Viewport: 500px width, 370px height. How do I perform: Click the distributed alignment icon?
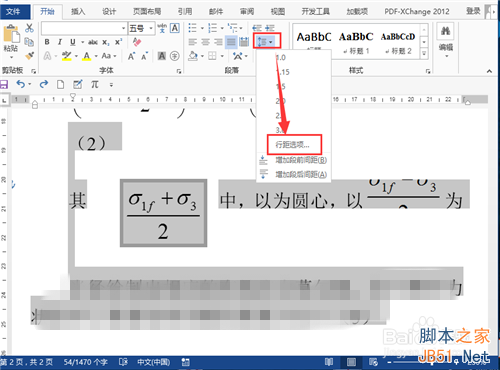244,42
